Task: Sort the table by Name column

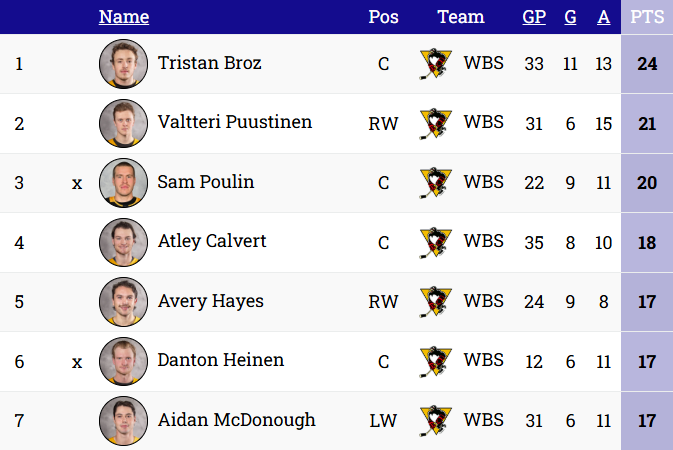Action: [124, 17]
